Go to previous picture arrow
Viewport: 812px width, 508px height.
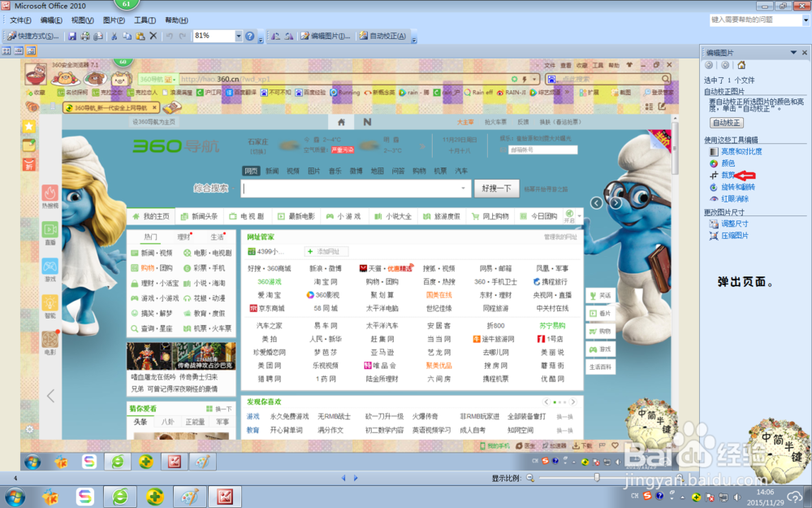tap(343, 478)
